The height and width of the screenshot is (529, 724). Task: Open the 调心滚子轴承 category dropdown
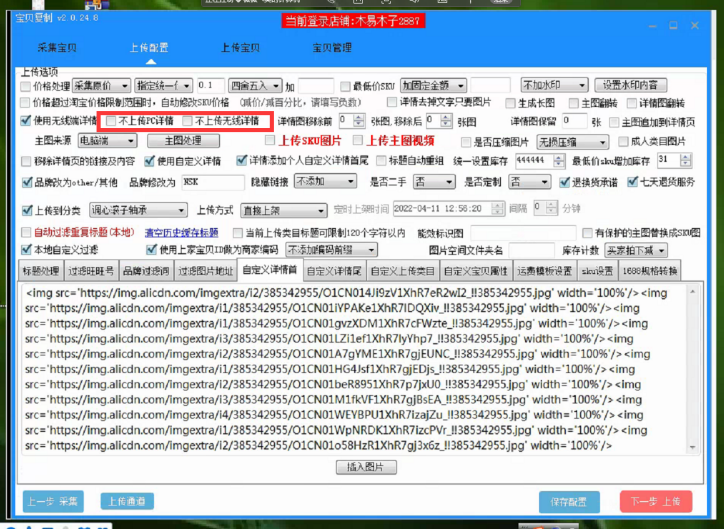139,210
